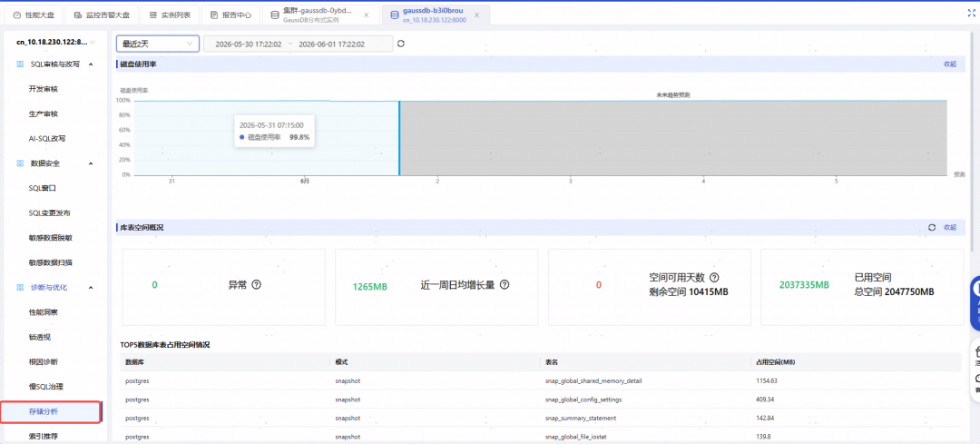
Task: Switch to the 报告中心 tab
Action: pyautogui.click(x=230, y=15)
